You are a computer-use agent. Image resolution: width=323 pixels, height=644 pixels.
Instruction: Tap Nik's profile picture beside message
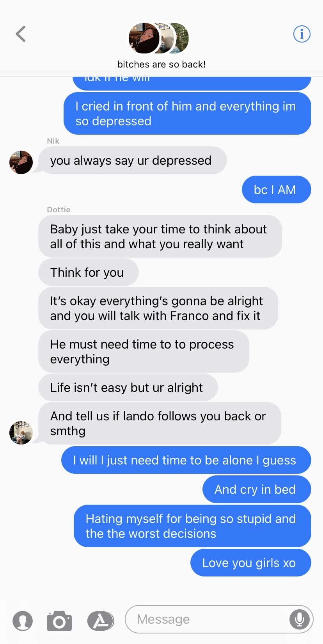(21, 162)
